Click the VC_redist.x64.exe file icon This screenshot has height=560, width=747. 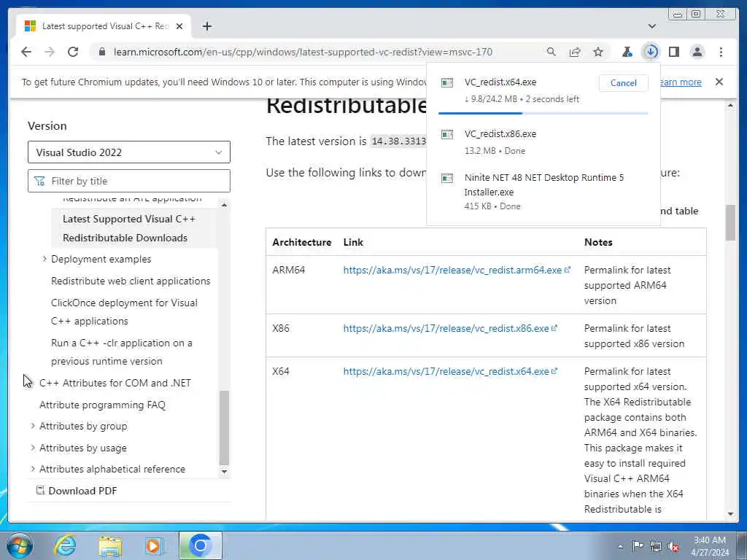click(x=447, y=82)
